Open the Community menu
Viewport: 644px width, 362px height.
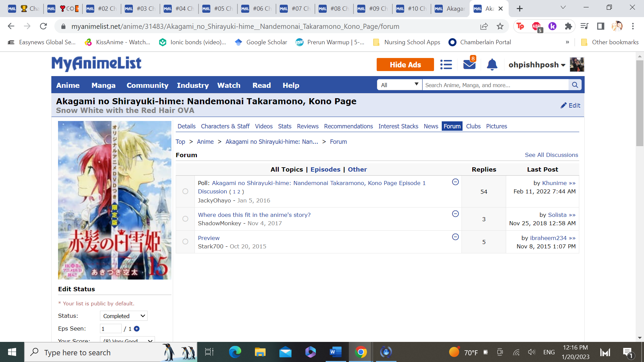tap(147, 85)
